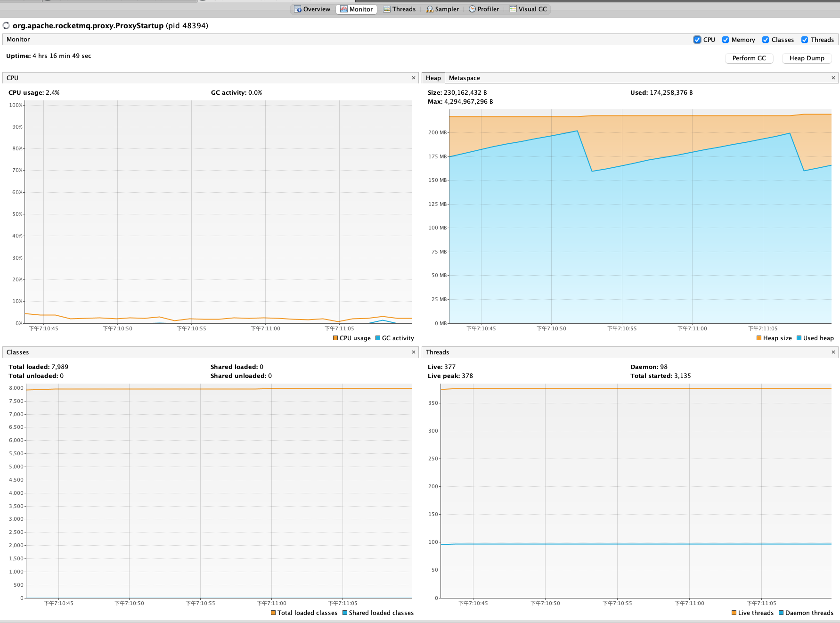Select the Heap memory tab

(x=433, y=78)
